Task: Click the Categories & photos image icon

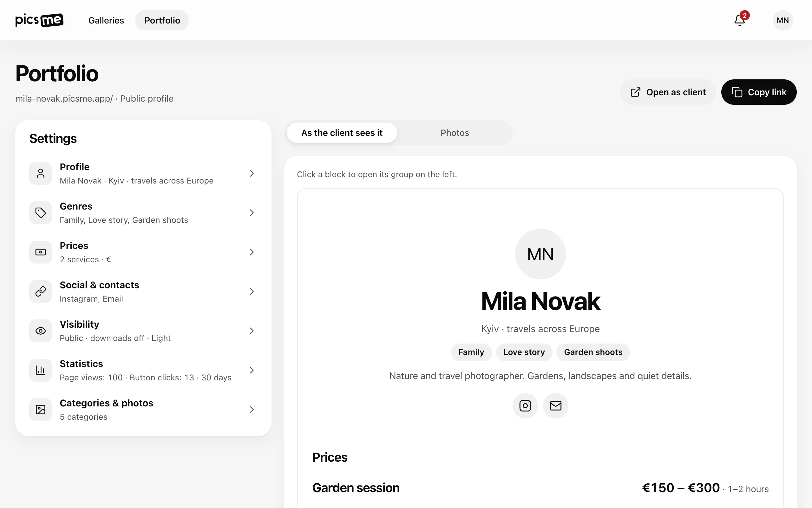Action: 41,409
